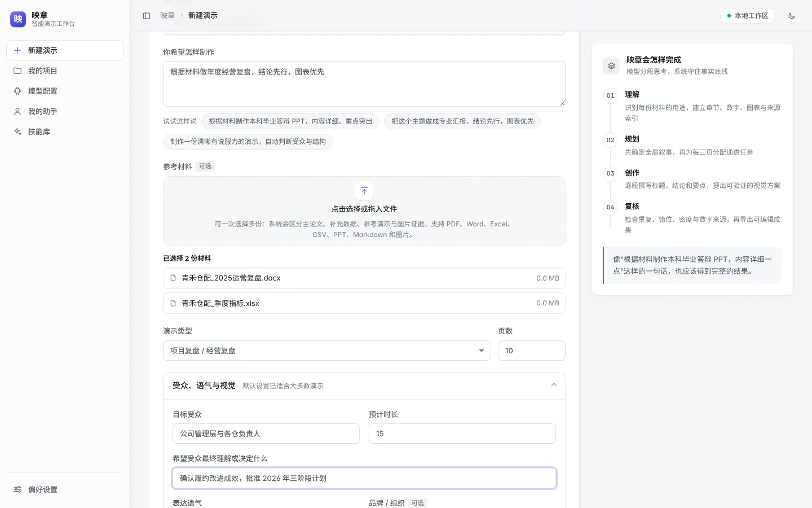Click the file upload drop zone
This screenshot has width=812, height=508.
(364, 211)
